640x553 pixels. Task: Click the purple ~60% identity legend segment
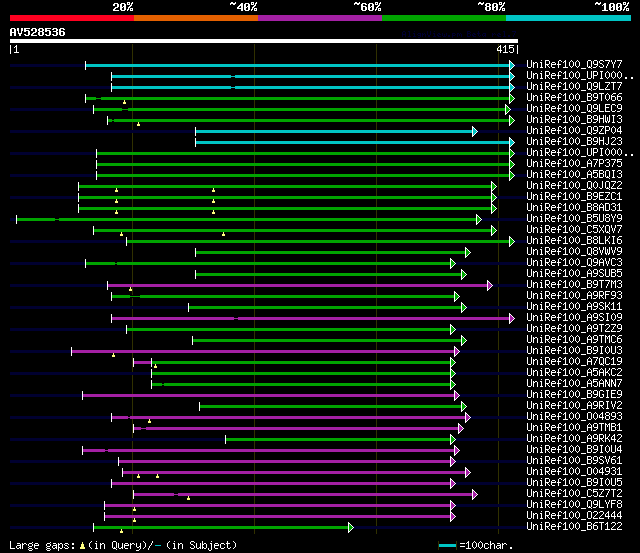click(320, 18)
